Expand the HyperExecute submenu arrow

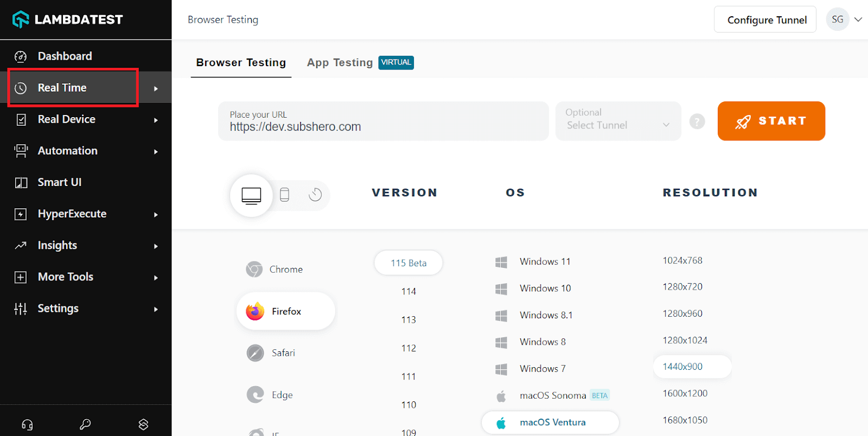(156, 214)
